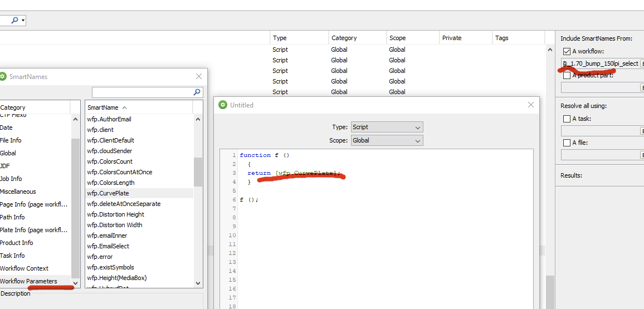Click the browse button next to the file field
This screenshot has height=309, width=644.
(642, 155)
